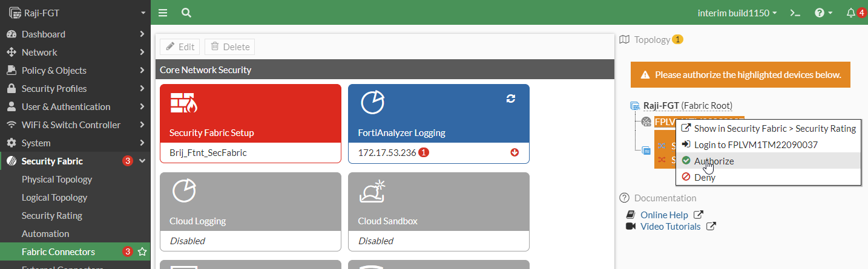
Task: Choose Deny from context menu
Action: pyautogui.click(x=769, y=177)
